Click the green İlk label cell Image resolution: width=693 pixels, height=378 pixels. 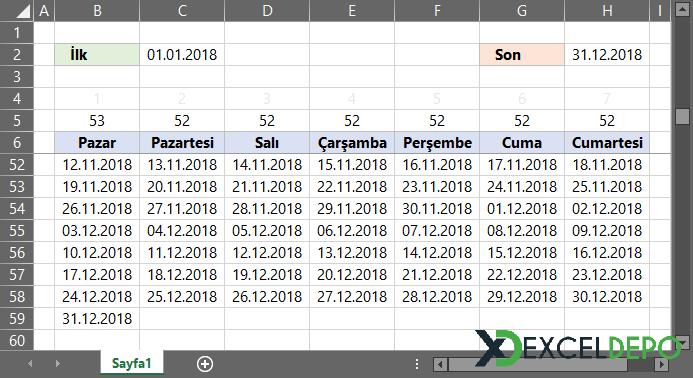point(97,54)
